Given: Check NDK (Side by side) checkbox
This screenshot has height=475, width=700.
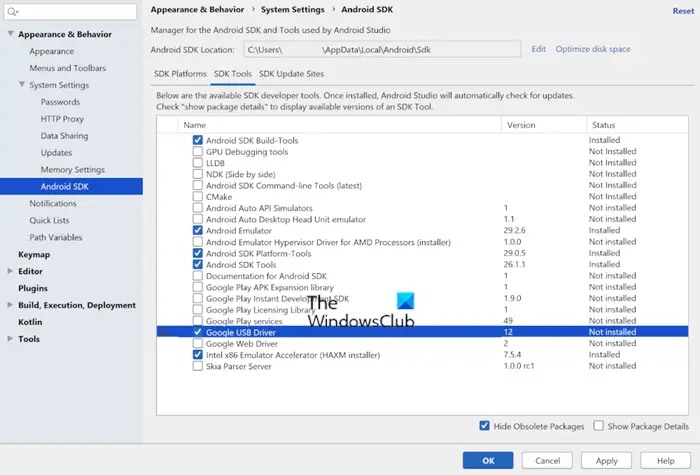Looking at the screenshot, I should click(198, 174).
